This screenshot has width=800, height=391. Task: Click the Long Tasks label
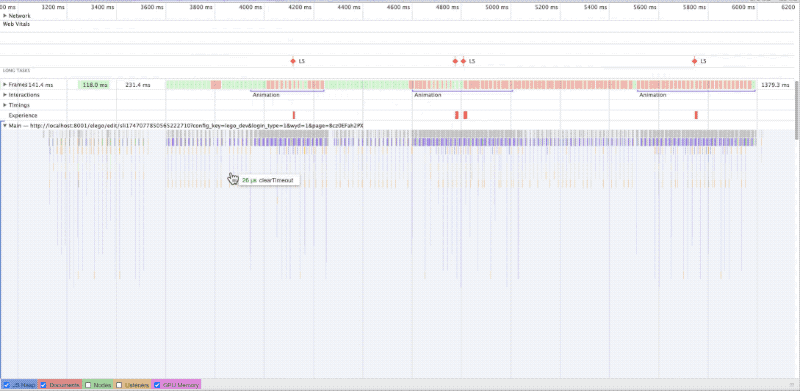click(16, 70)
